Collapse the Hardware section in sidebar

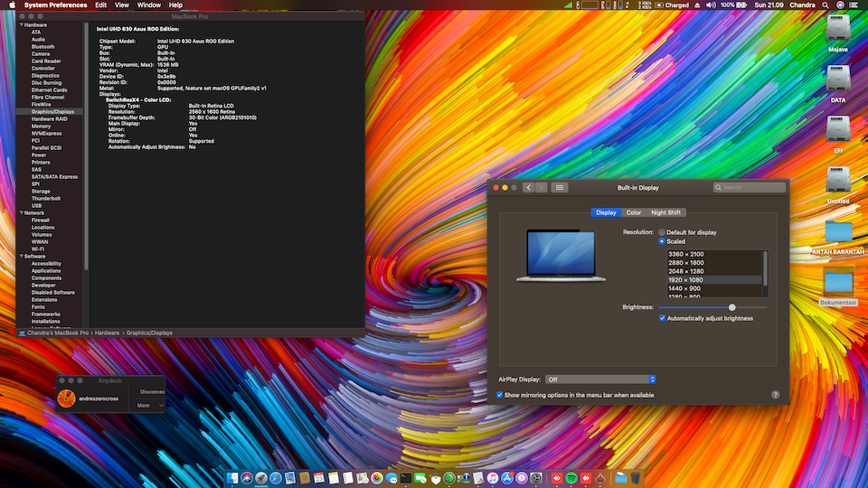tap(20, 25)
